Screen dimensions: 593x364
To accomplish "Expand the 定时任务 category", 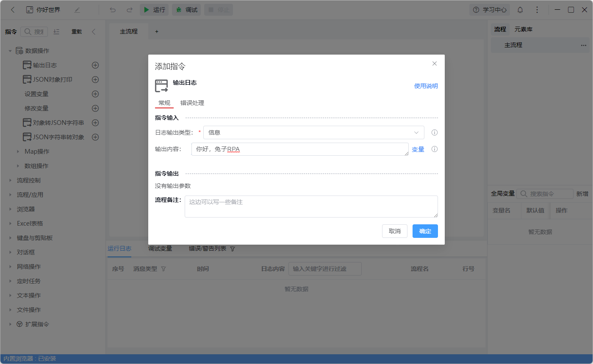I will [10, 281].
